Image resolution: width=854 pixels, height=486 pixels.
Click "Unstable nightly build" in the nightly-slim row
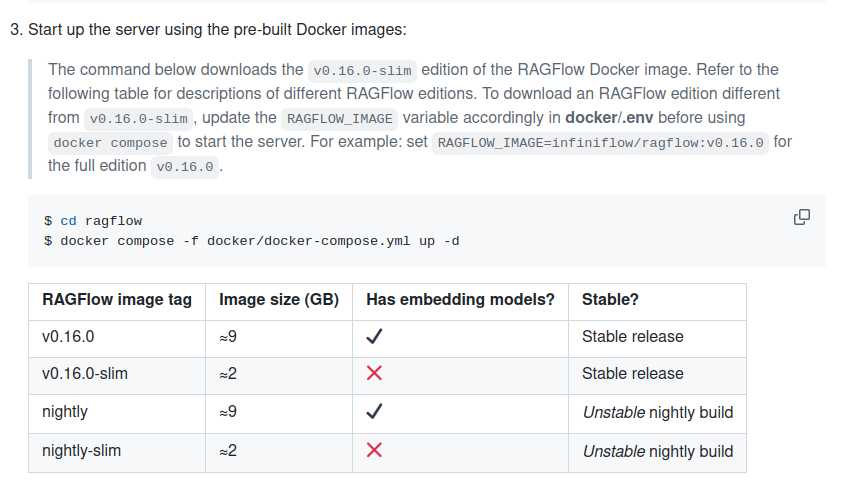coord(657,450)
